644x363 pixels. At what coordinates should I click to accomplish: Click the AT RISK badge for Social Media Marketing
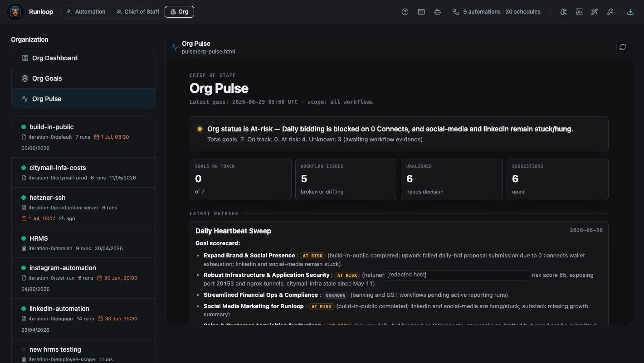click(322, 306)
